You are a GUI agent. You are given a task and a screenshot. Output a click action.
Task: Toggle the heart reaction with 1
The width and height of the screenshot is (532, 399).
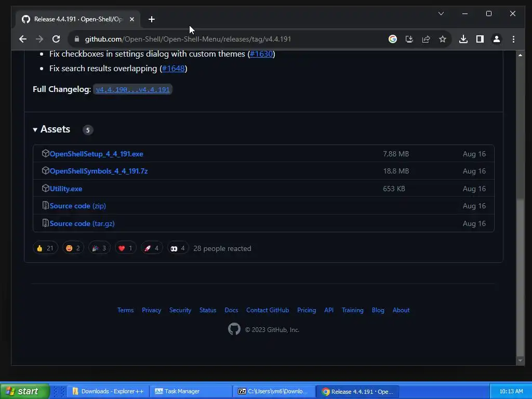(126, 248)
